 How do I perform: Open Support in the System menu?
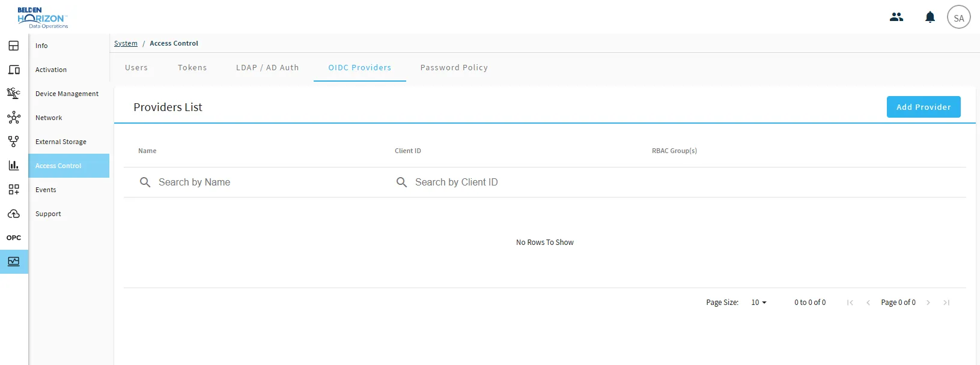tap(69, 214)
